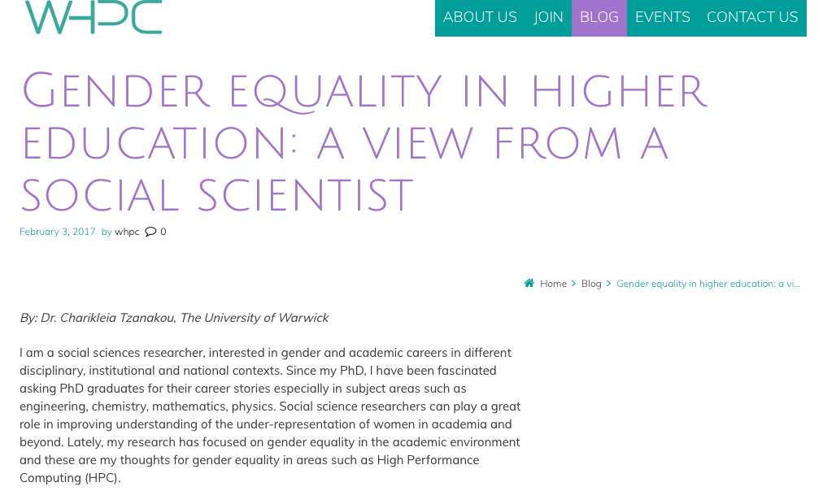Viewport: 823px width, 504px height.
Task: Click the home icon in breadcrumbs
Action: coord(529,283)
